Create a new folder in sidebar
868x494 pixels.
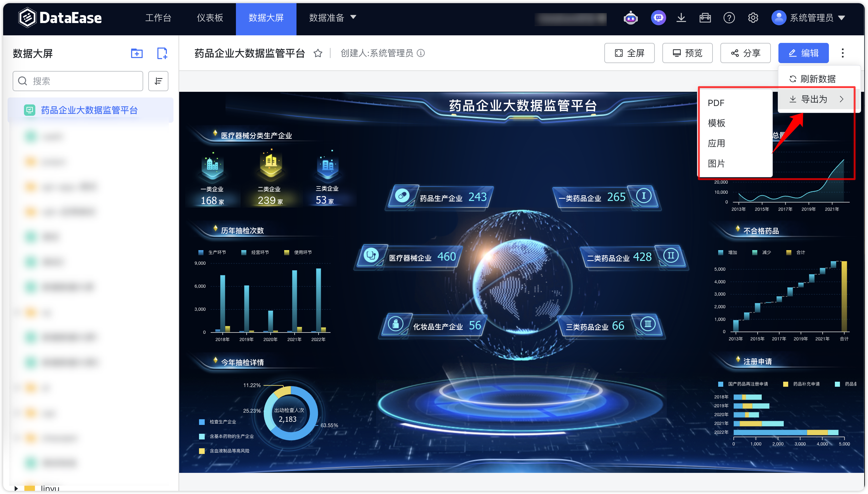(137, 53)
